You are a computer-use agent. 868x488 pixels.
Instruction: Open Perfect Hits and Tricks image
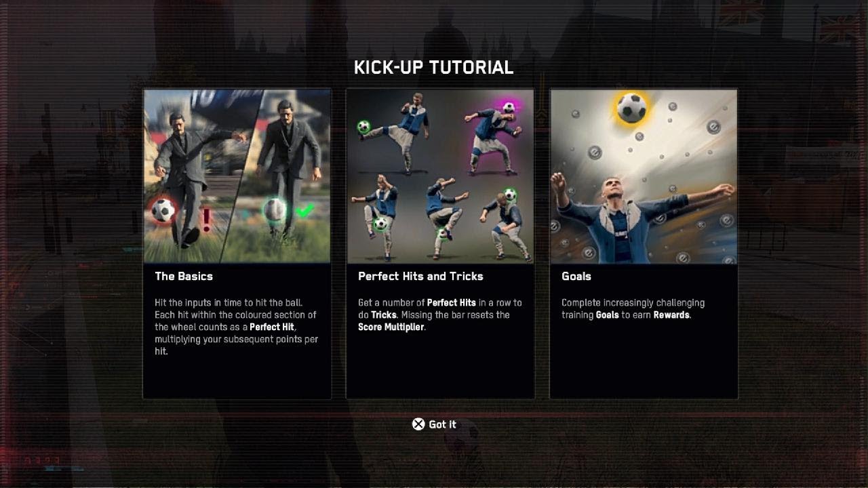click(440, 176)
